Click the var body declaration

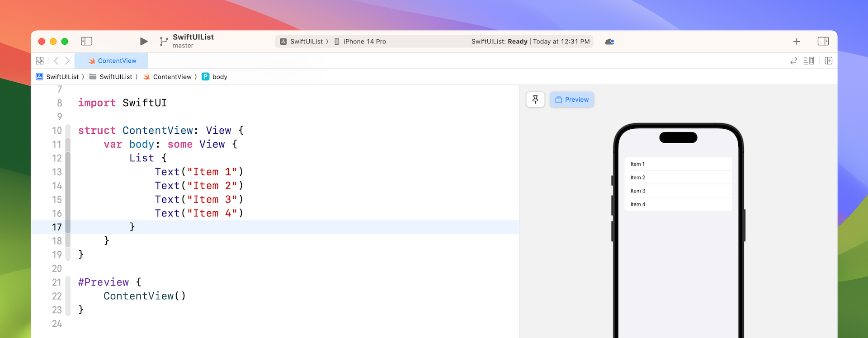170,145
